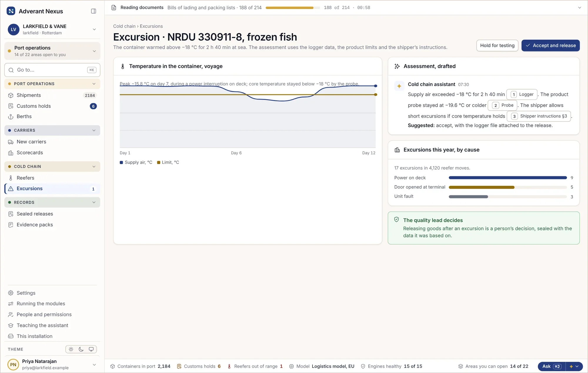
Task: Click the Adverant Nexus logo icon
Action: 11,11
